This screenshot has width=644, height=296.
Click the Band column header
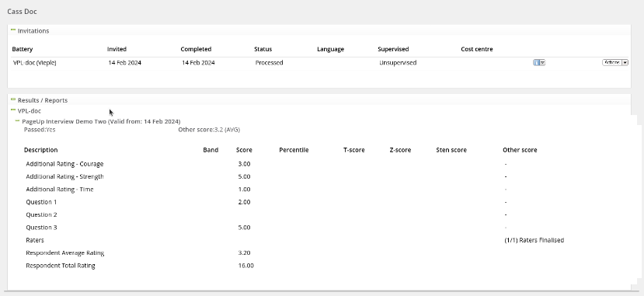[x=211, y=150]
